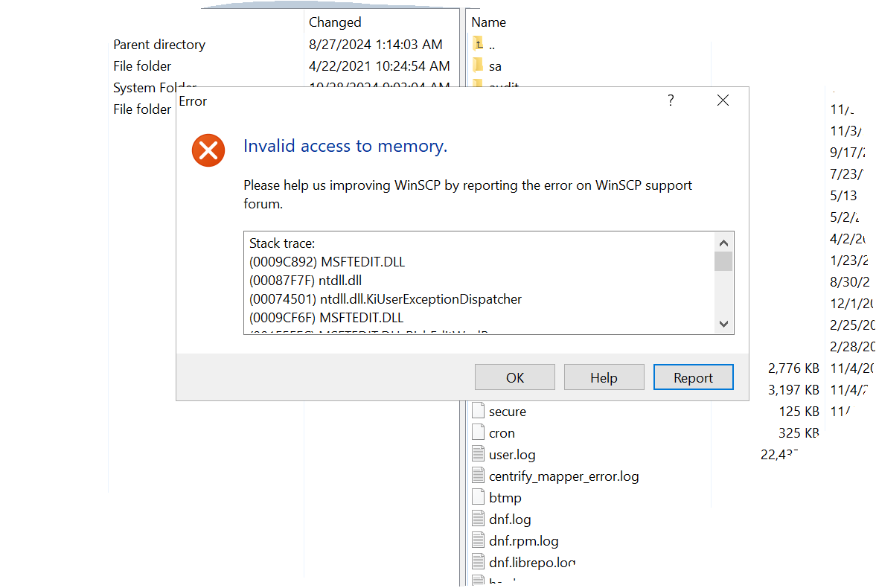Click the stack trace scrollbar thumb
The height and width of the screenshot is (588, 876).
[x=723, y=261]
